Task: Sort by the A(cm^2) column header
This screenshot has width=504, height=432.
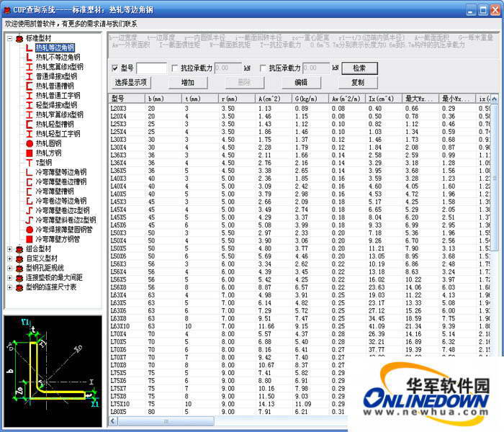Action: [273, 99]
